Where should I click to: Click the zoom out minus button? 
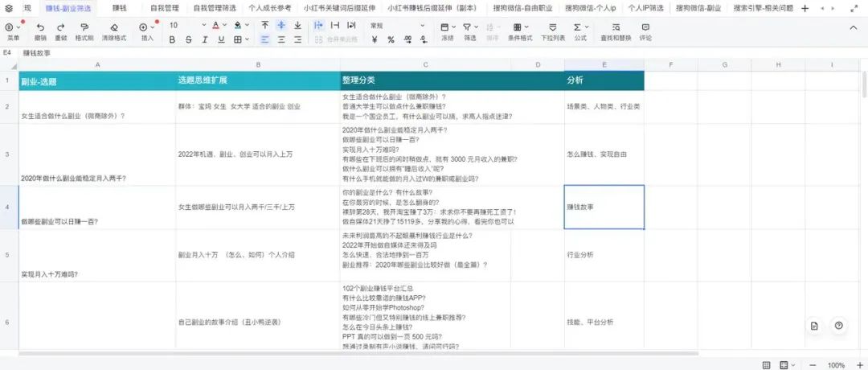[813, 364]
